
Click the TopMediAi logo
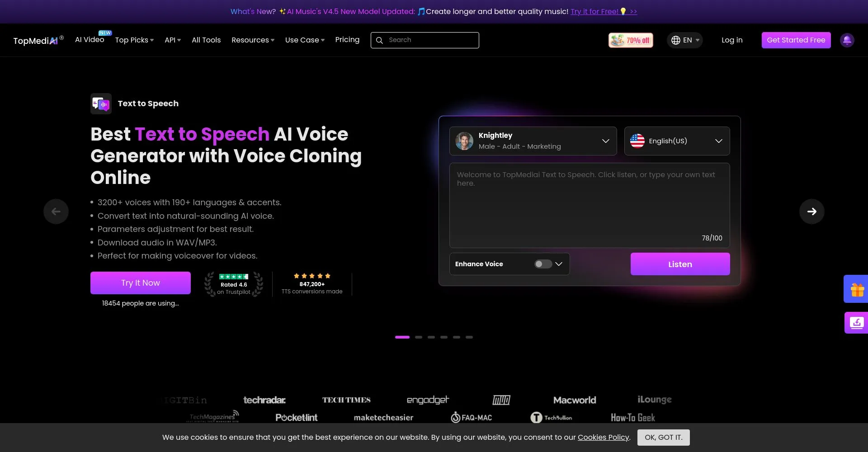click(38, 40)
